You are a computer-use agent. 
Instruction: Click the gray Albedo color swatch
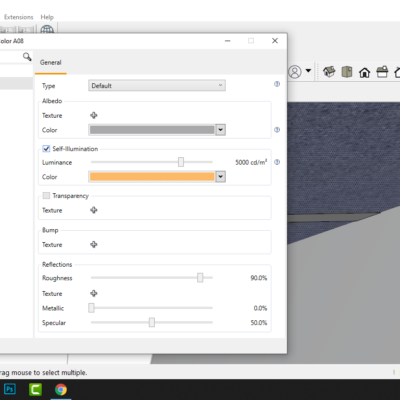(x=152, y=130)
